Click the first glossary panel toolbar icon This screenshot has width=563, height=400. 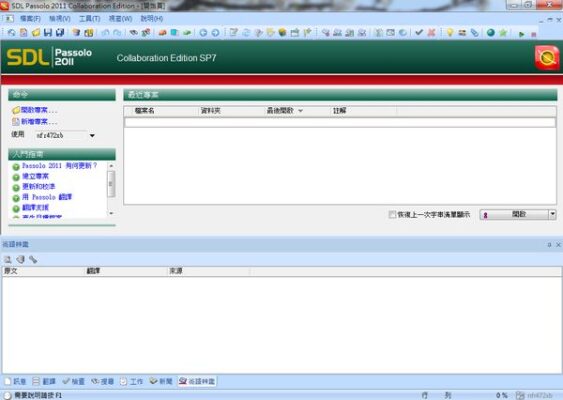point(8,259)
